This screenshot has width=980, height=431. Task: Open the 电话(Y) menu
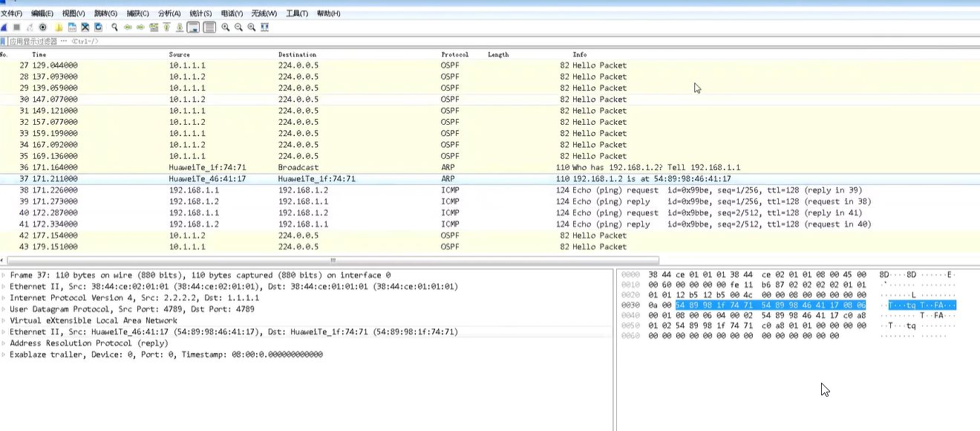[232, 13]
